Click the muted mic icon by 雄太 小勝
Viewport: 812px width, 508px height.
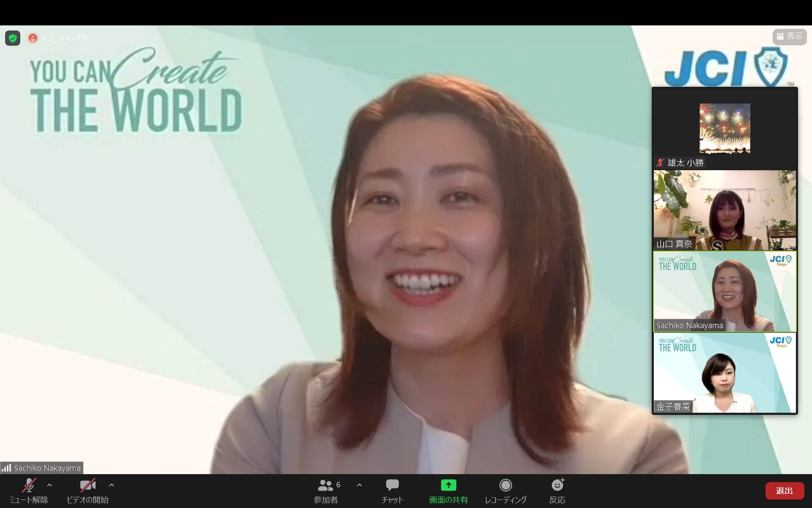point(660,163)
